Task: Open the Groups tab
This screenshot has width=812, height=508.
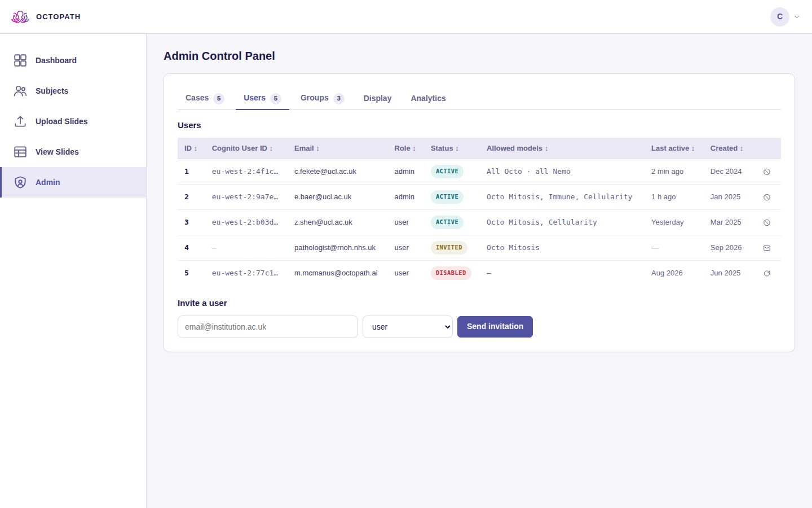Action: pyautogui.click(x=322, y=98)
